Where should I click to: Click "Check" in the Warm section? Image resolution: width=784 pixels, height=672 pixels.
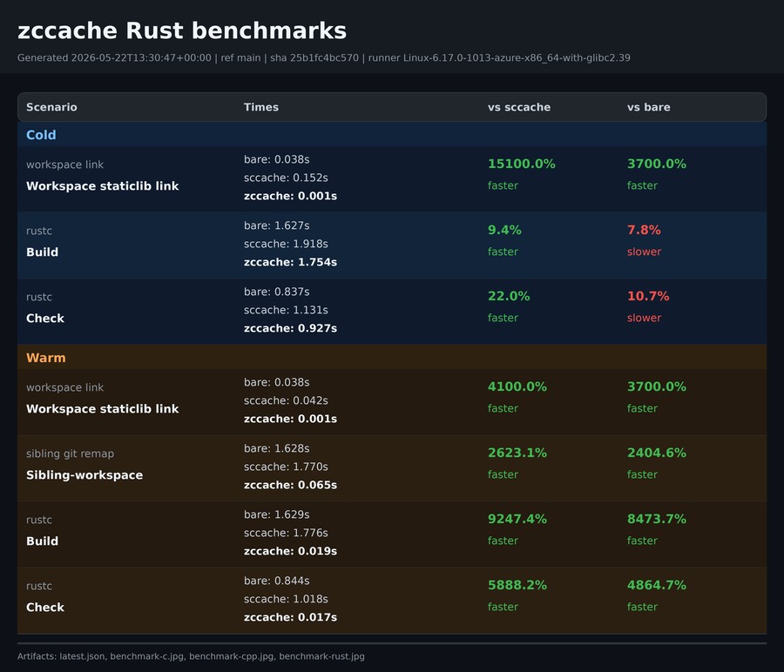tap(45, 608)
